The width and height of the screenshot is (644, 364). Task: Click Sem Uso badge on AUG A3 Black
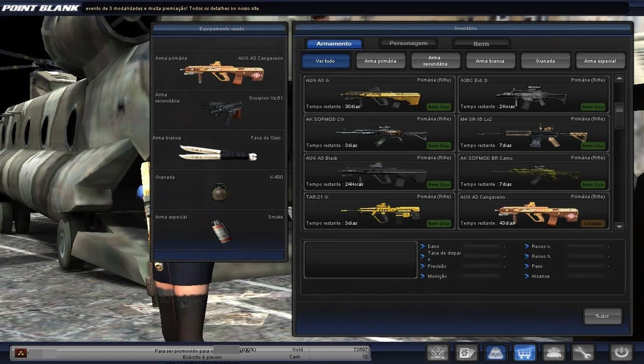[x=439, y=185]
